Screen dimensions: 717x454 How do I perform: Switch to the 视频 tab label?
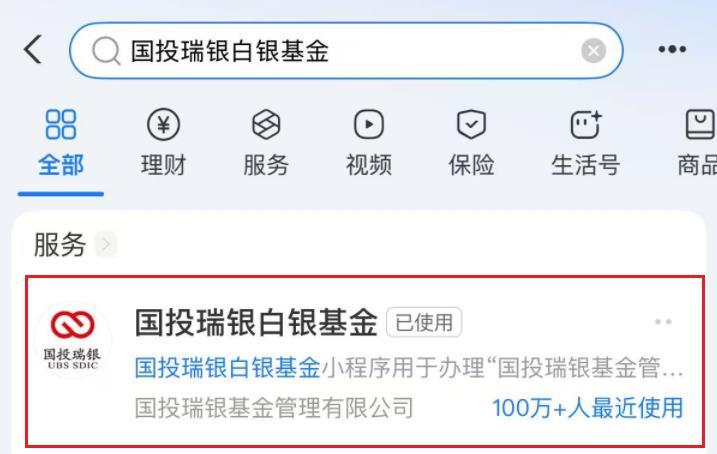(x=369, y=165)
